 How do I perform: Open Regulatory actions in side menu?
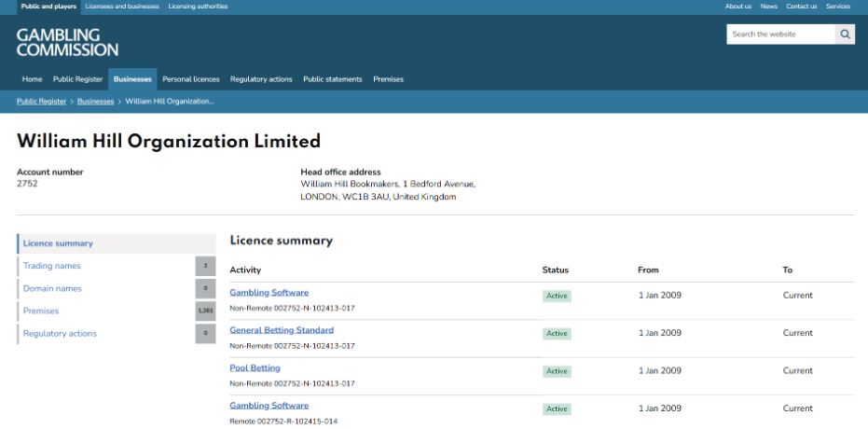click(60, 334)
